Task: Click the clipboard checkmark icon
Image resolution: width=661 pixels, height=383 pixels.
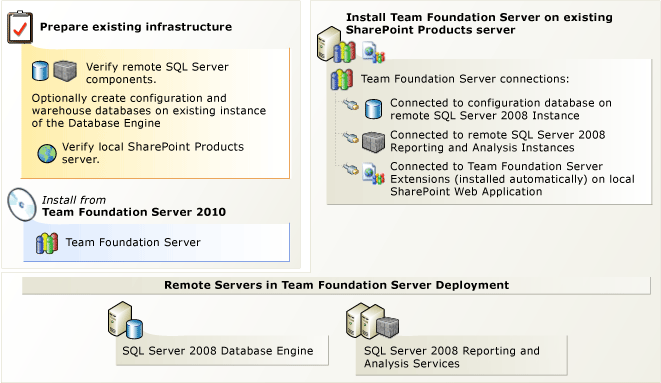Action: pyautogui.click(x=20, y=27)
